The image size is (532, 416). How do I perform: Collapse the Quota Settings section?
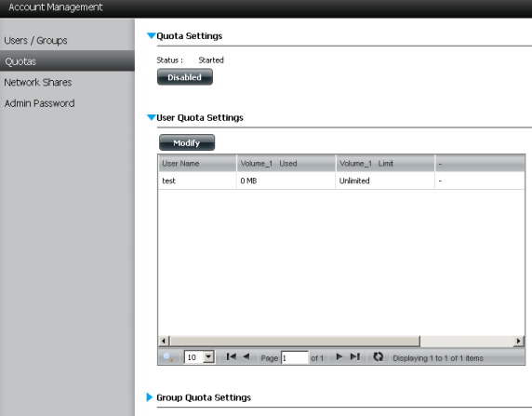(151, 35)
